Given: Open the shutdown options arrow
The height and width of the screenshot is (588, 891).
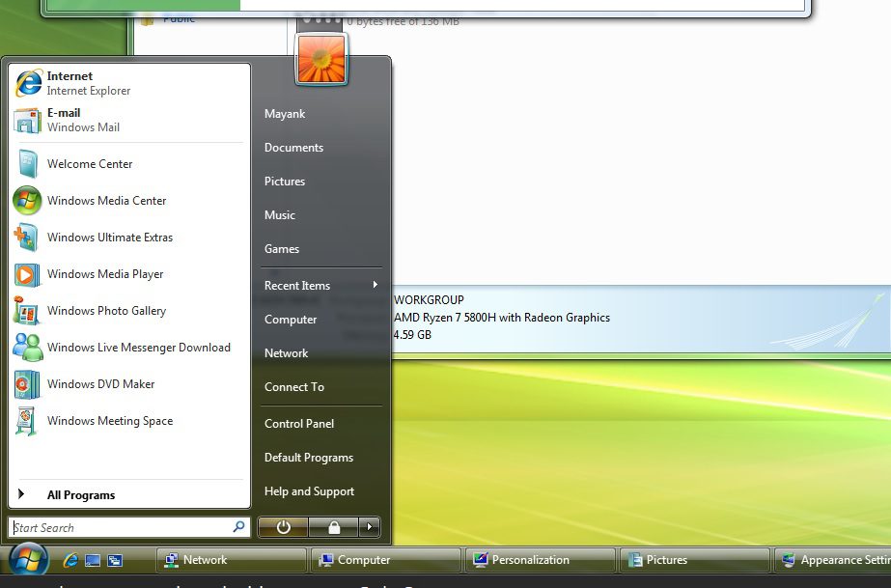Looking at the screenshot, I should click(369, 526).
